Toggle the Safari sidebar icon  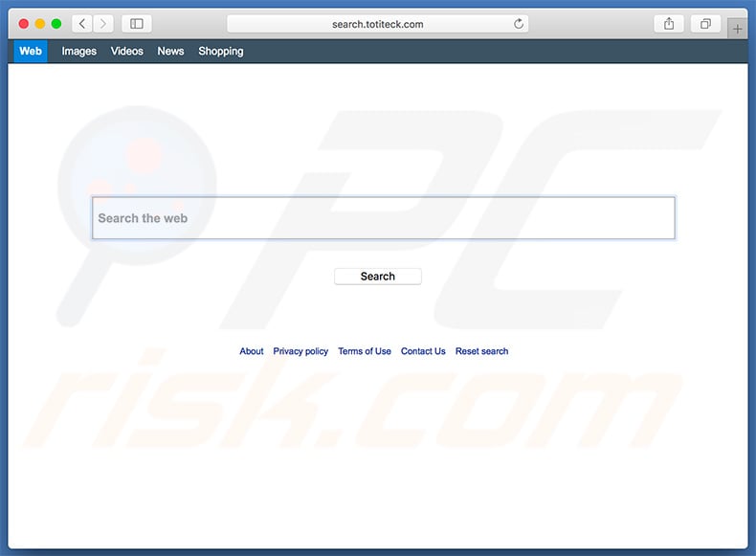pyautogui.click(x=137, y=24)
